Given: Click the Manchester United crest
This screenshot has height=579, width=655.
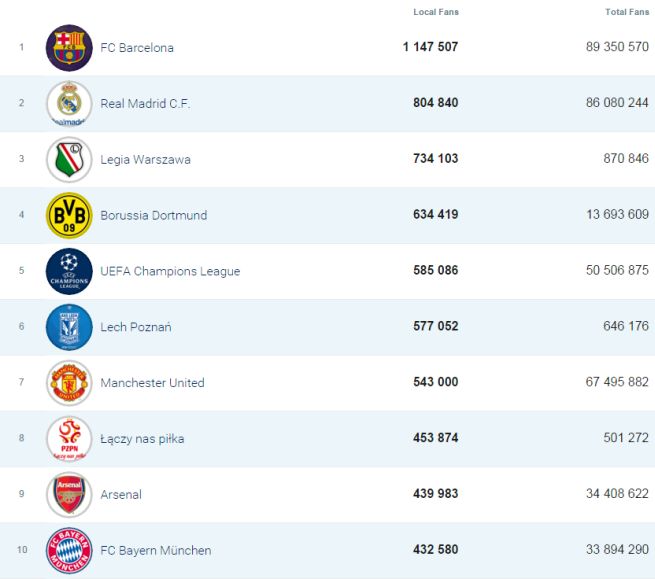Looking at the screenshot, I should (x=69, y=383).
